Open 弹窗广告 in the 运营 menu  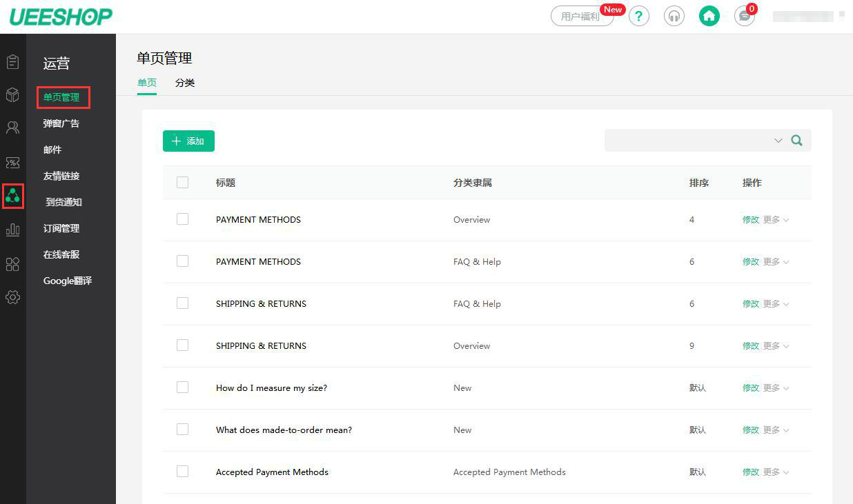point(61,123)
